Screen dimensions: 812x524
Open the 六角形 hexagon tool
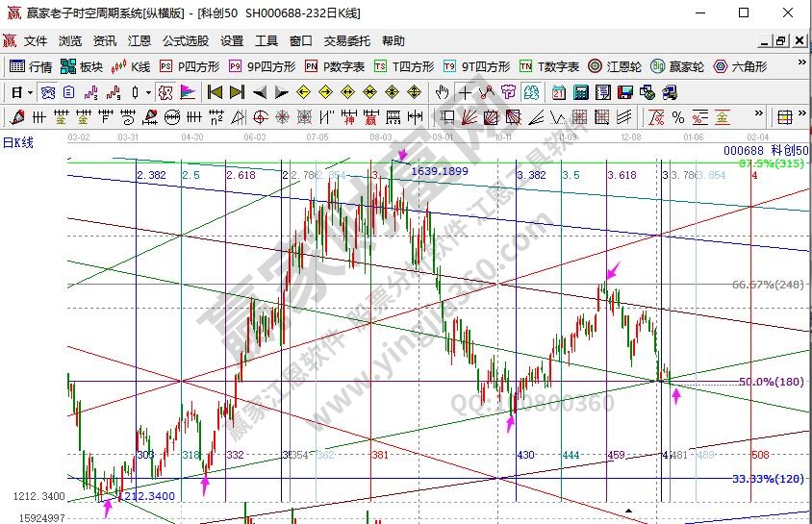tap(741, 67)
